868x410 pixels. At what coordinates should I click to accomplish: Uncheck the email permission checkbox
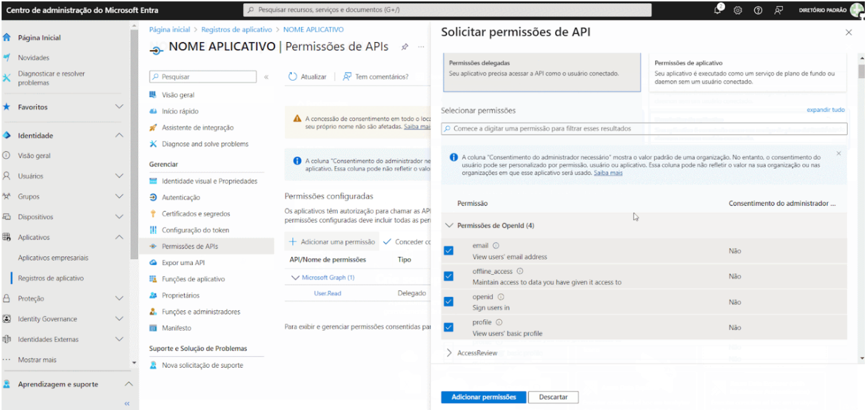click(449, 251)
